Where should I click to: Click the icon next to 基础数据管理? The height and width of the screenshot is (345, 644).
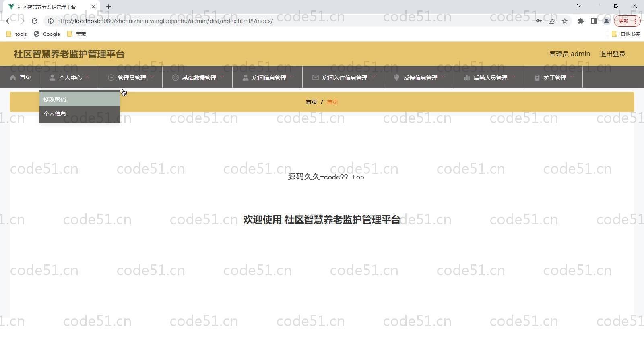click(x=175, y=77)
